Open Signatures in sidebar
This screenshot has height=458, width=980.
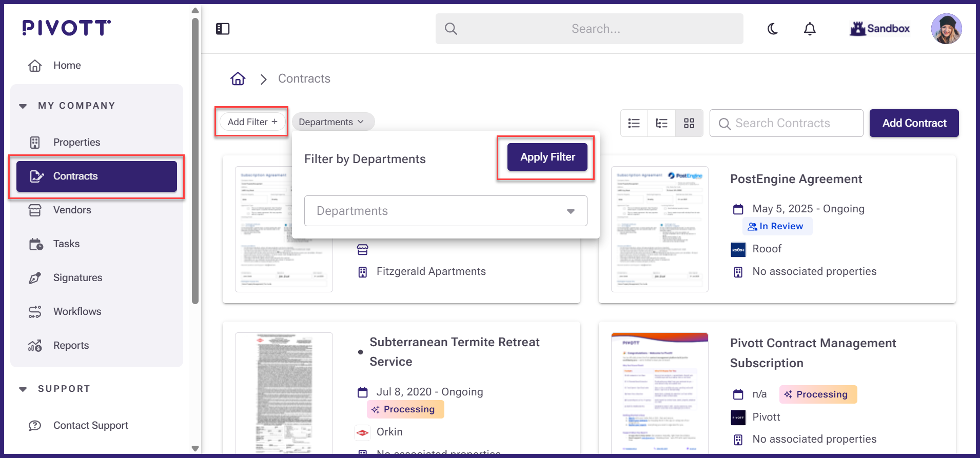point(96,277)
